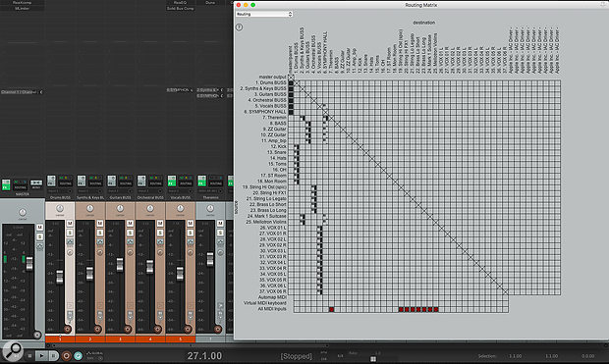
Task: Solo the Drums BUSS track
Action: click(70, 233)
